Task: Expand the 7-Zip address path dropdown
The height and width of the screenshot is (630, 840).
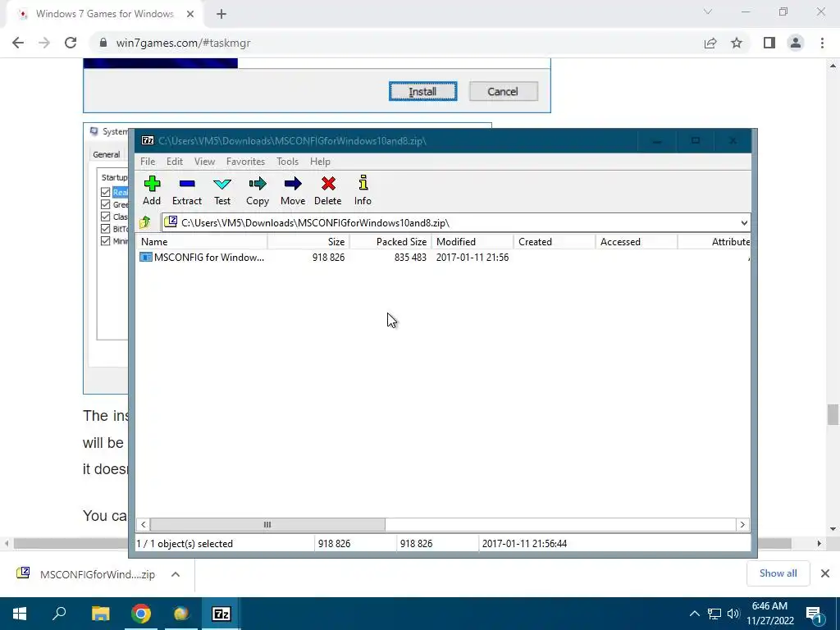Action: [744, 223]
